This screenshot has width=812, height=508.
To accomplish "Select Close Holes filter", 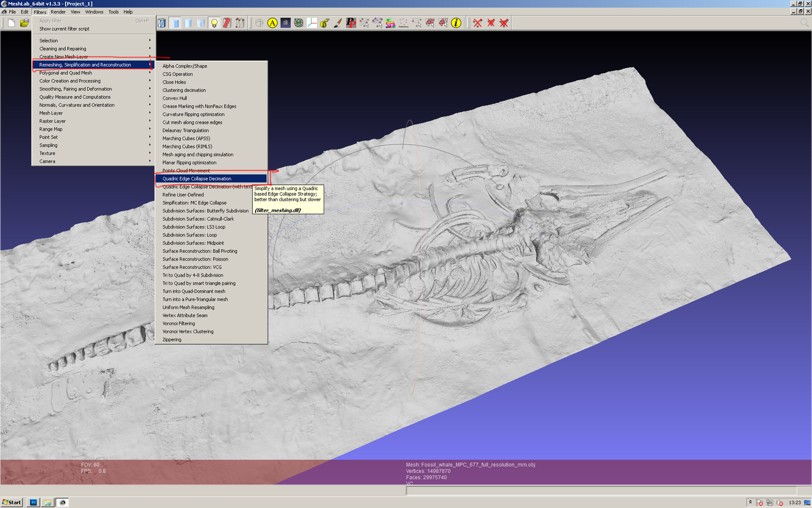I will click(211, 82).
